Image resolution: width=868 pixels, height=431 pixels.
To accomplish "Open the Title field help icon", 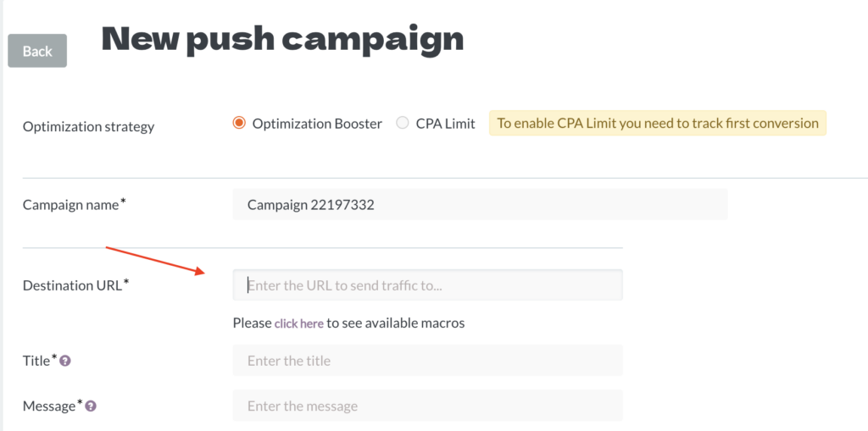I will [x=65, y=361].
